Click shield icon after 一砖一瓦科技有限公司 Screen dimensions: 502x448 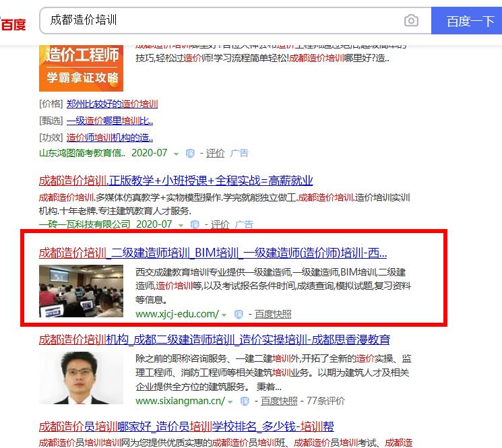point(195,224)
